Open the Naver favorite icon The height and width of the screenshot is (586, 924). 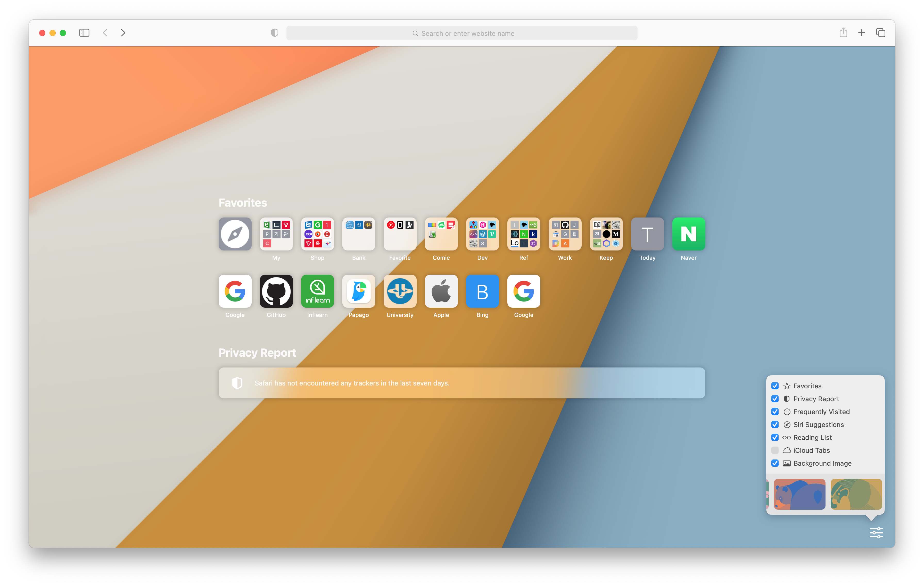click(x=688, y=234)
